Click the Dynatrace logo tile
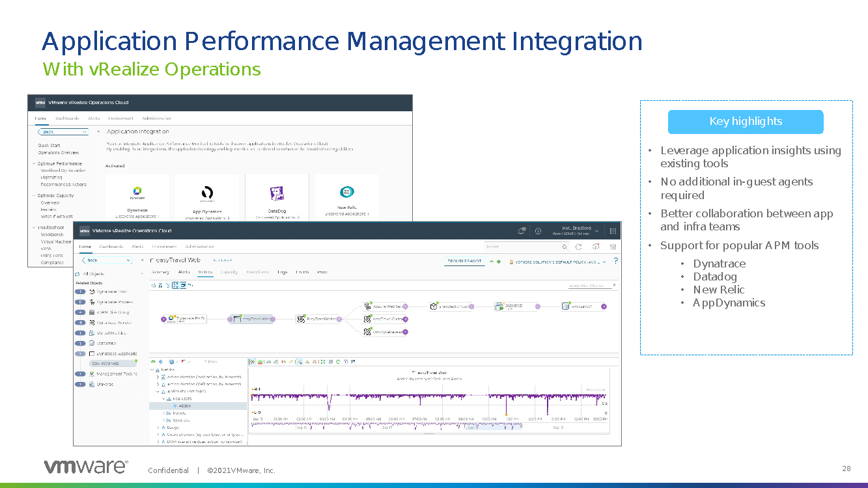The image size is (868, 488). point(137,193)
